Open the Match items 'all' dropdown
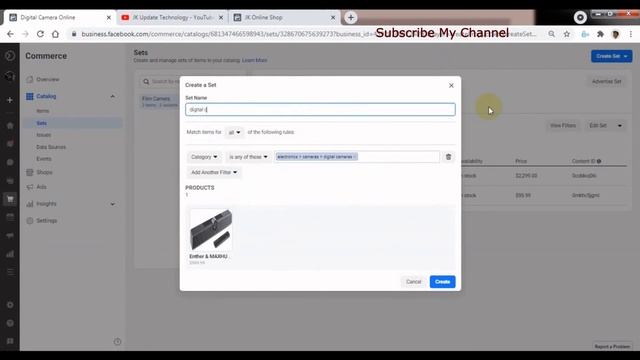640x360 pixels. 234,132
